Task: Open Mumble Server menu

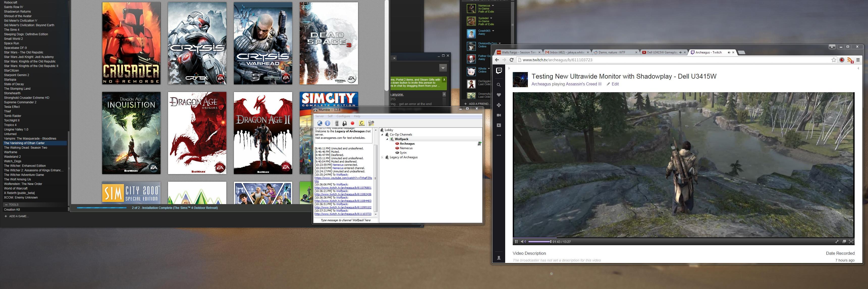Action: [319, 116]
